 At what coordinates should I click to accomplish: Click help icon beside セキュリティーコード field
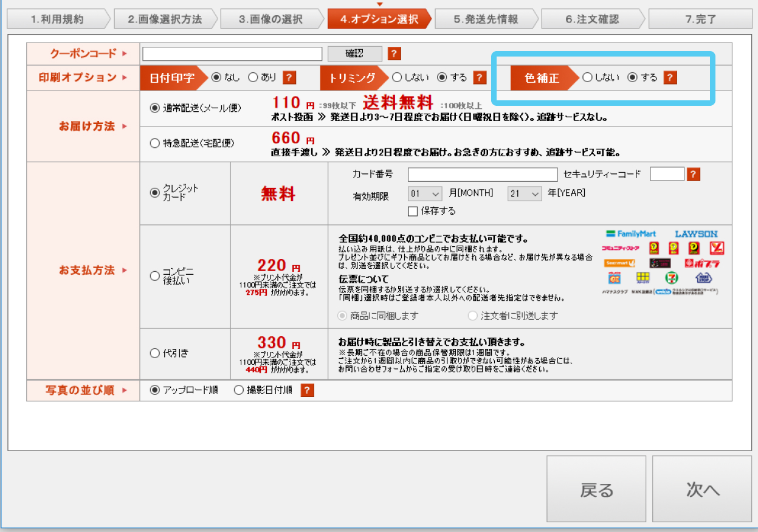(x=693, y=174)
